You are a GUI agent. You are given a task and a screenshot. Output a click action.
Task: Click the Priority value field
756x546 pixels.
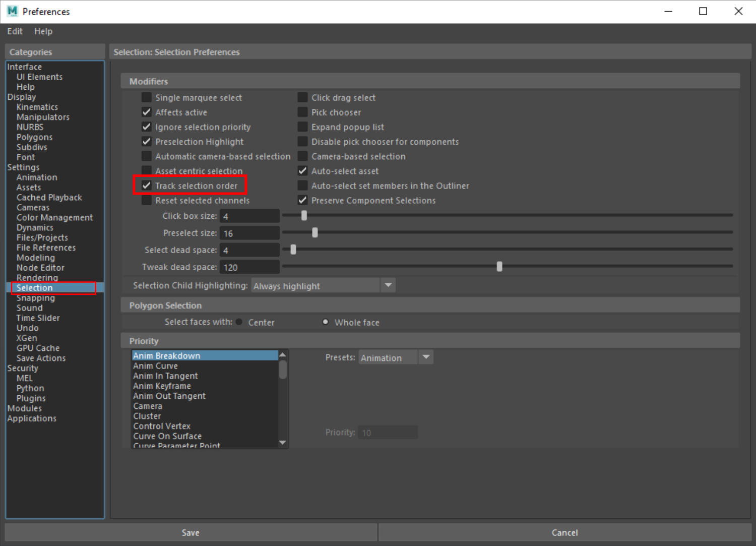tap(388, 433)
